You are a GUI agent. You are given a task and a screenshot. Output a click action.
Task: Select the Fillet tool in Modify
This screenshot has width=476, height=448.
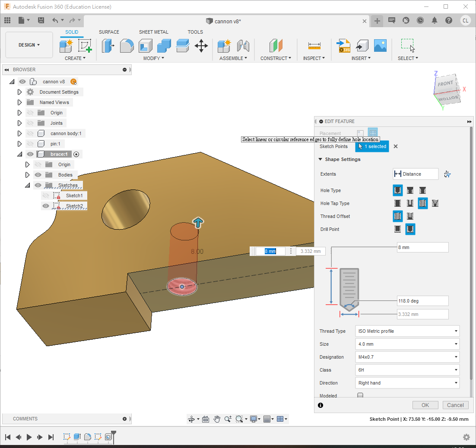pos(127,46)
